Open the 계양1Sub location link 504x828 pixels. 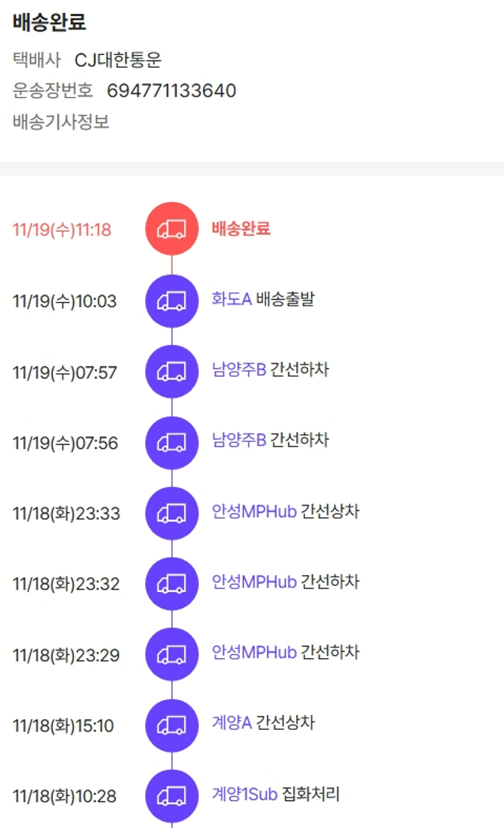245,794
